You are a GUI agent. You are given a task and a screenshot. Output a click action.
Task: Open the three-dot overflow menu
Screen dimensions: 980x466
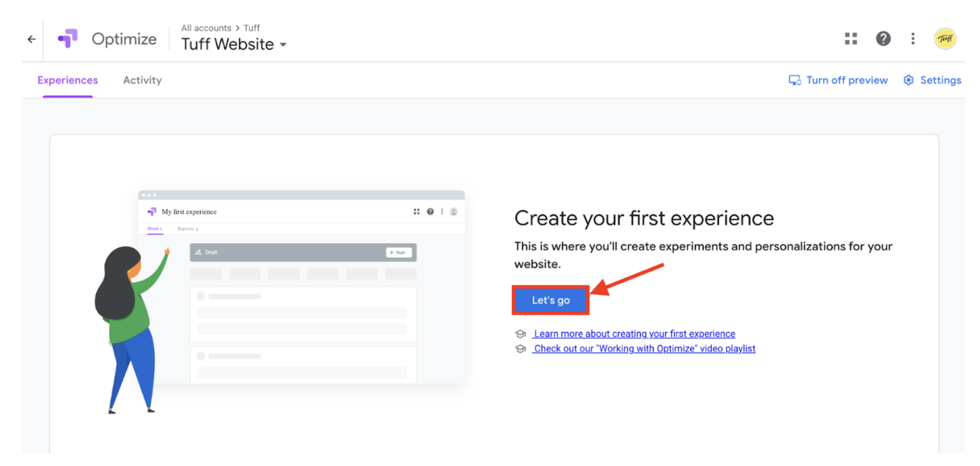[913, 38]
